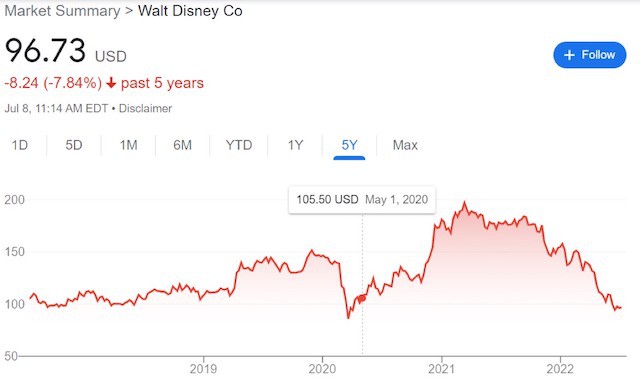Screen dimensions: 640x382
Task: Select the 1M time range
Action: [128, 145]
